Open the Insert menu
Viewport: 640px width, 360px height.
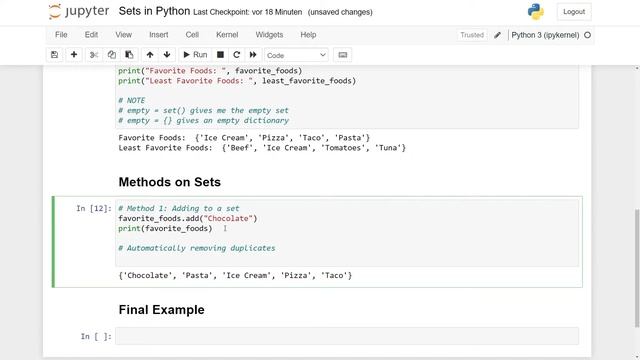tap(159, 35)
